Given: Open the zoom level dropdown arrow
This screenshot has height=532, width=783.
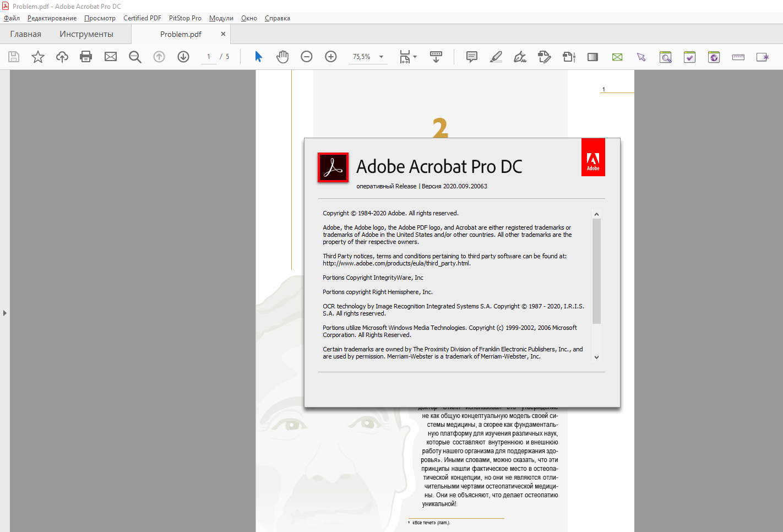Looking at the screenshot, I should tap(381, 57).
